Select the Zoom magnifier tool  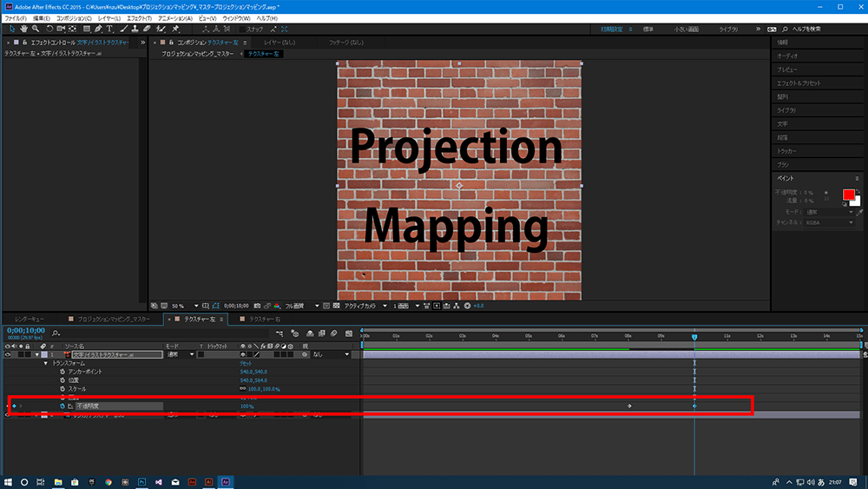pos(36,29)
